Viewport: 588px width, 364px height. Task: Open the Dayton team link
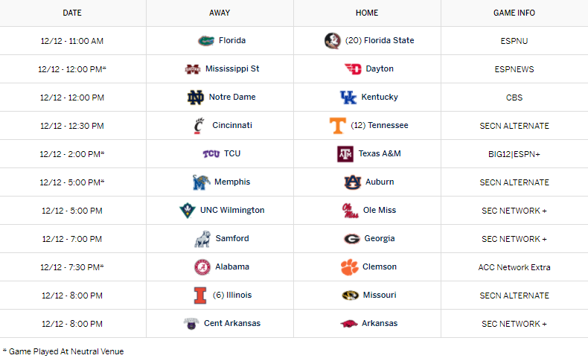click(380, 69)
